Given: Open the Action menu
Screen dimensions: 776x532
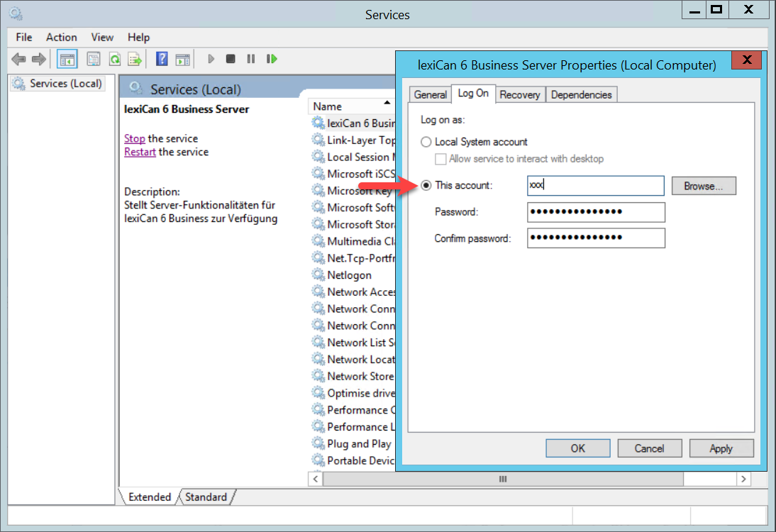Looking at the screenshot, I should pos(62,37).
